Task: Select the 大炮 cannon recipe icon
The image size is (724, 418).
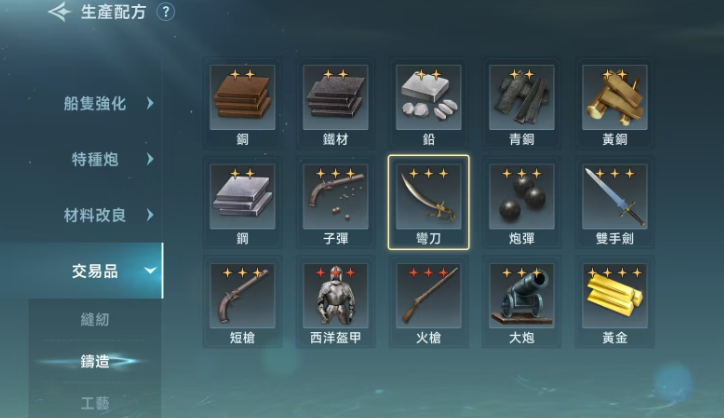Action: click(522, 296)
